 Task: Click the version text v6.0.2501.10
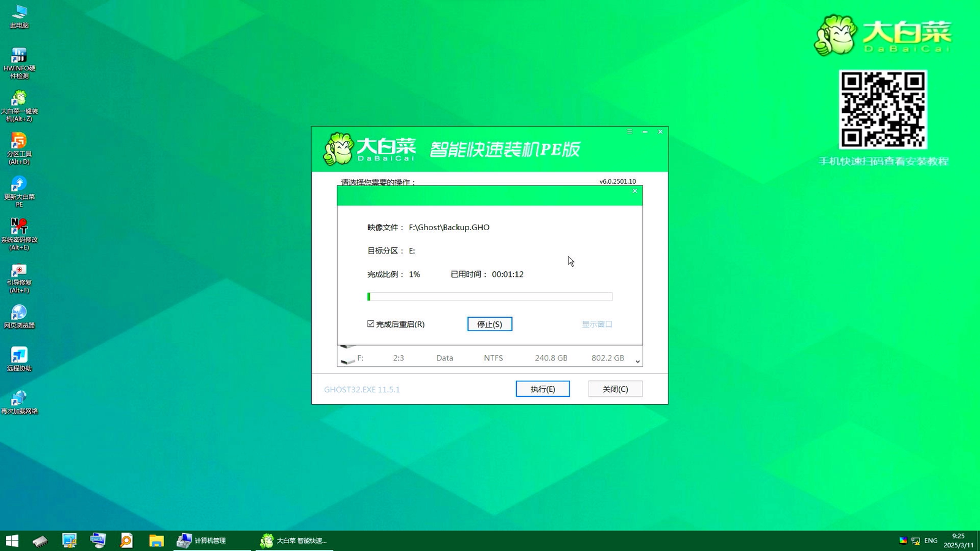click(x=617, y=181)
